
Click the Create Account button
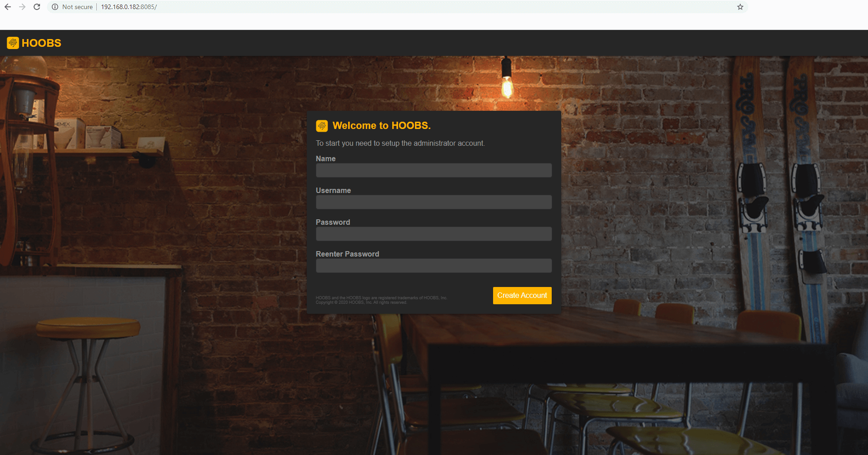tap(522, 296)
